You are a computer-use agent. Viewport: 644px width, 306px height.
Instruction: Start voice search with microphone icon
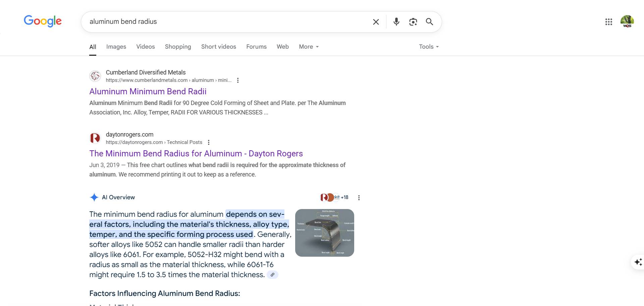click(x=396, y=22)
